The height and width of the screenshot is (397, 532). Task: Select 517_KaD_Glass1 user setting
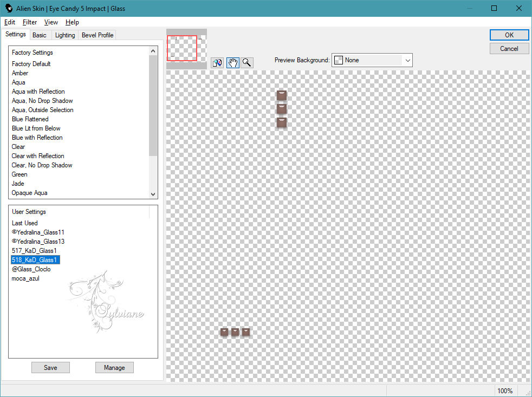click(34, 250)
